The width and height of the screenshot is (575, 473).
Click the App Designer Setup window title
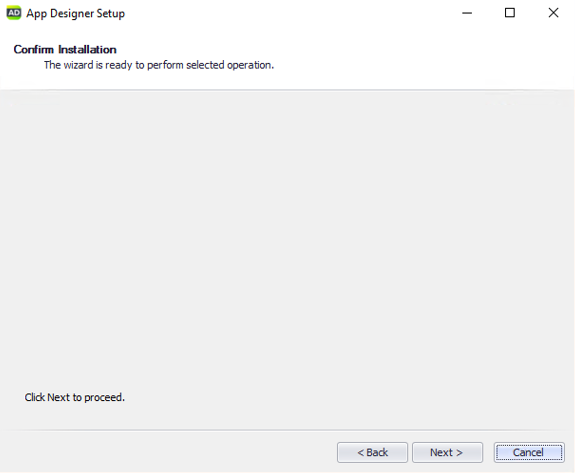coord(76,14)
